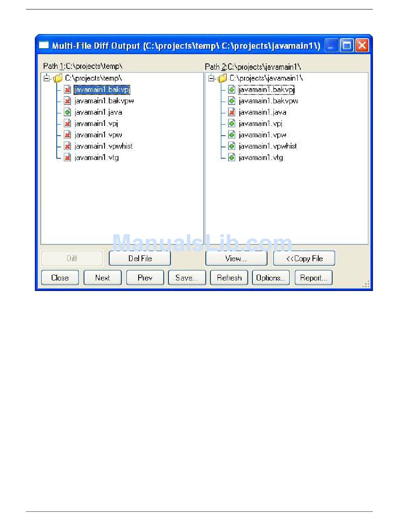The width and height of the screenshot is (399, 532).
Task: Select javamain1.bakvpj in the Path 2 tree
Action: 266,89
